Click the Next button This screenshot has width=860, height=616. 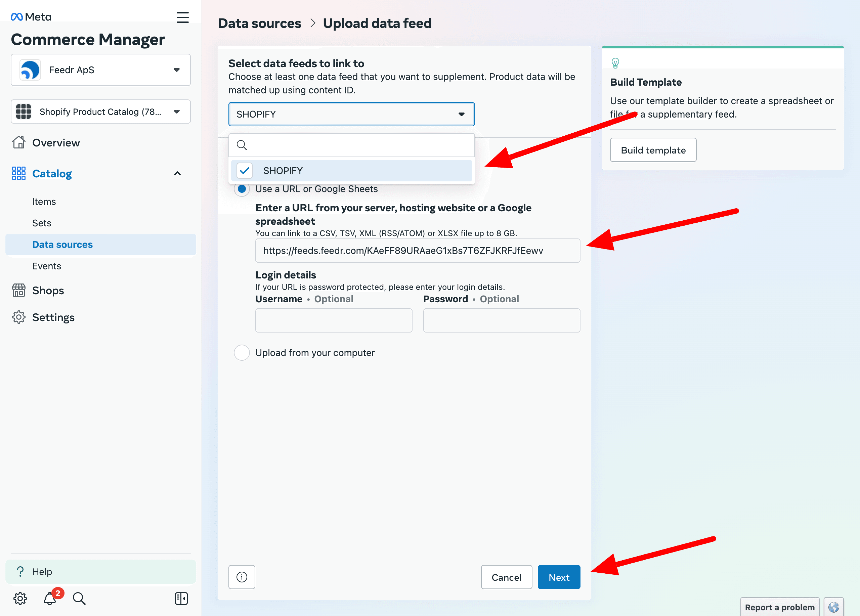pyautogui.click(x=559, y=577)
